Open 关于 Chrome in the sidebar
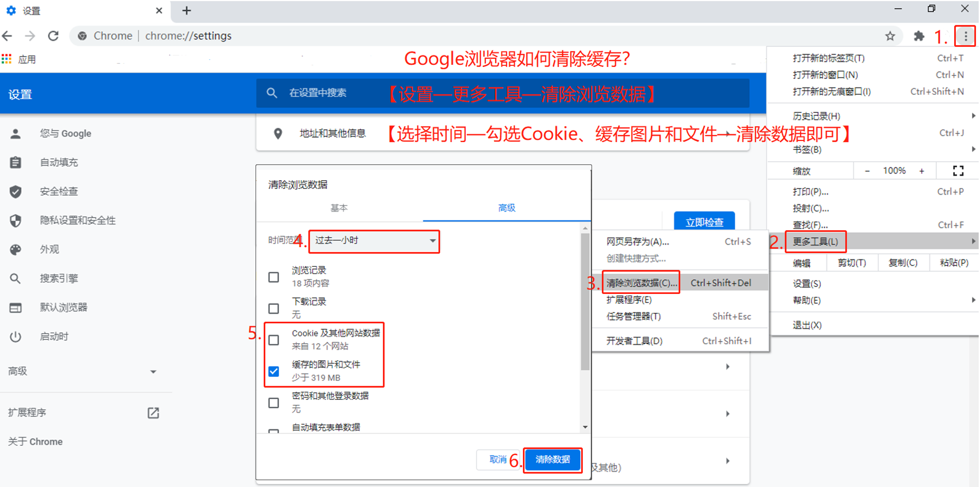Viewport: 980px width, 487px height. coord(36,442)
